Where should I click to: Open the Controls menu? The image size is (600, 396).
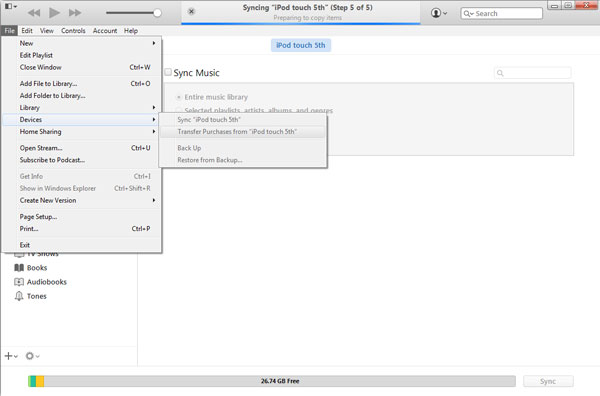pos(73,31)
